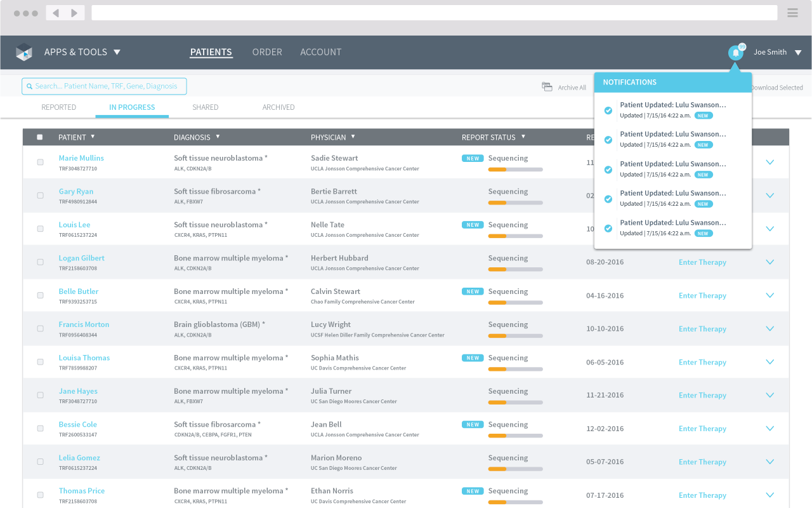Click the patient search field
This screenshot has height=508, width=812.
[105, 86]
